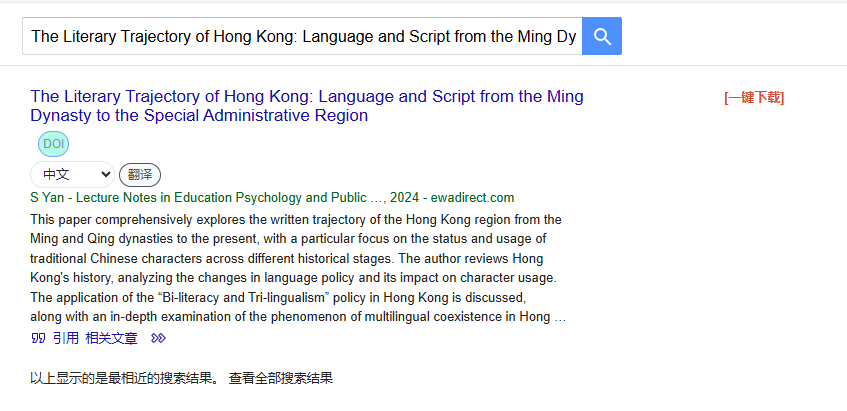The height and width of the screenshot is (411, 847).
Task: Click the 引用 cite link
Action: coord(66,338)
